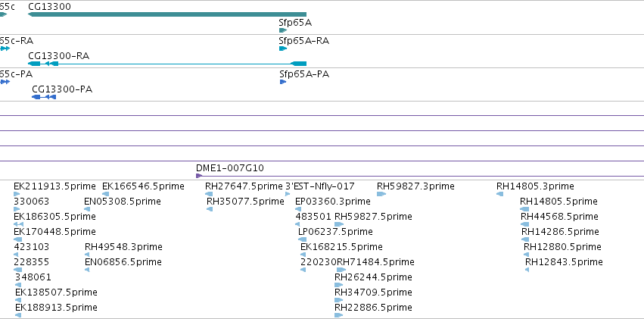Select the RH12843.5prime EST arrow
Screen dimensions: 644x319
tap(527, 270)
